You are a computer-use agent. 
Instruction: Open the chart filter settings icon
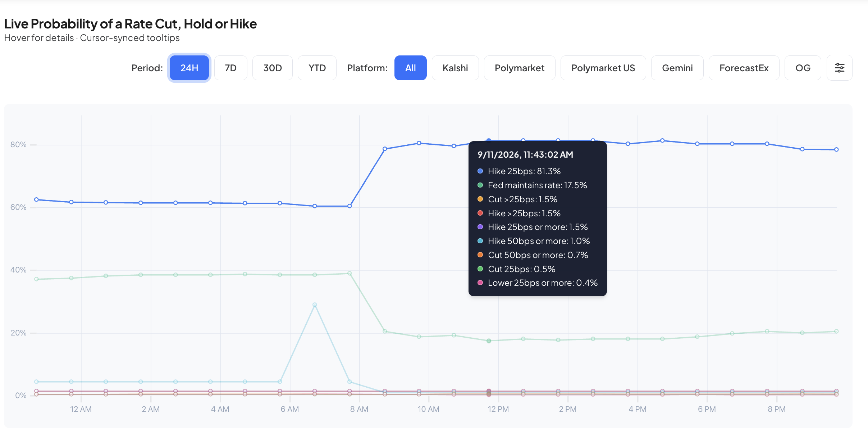[x=839, y=68]
